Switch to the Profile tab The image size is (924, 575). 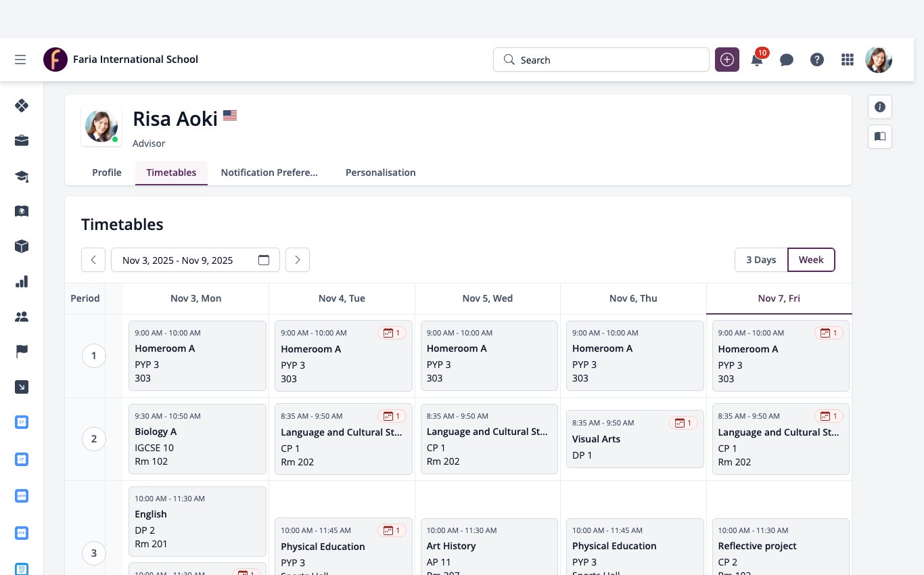(107, 172)
